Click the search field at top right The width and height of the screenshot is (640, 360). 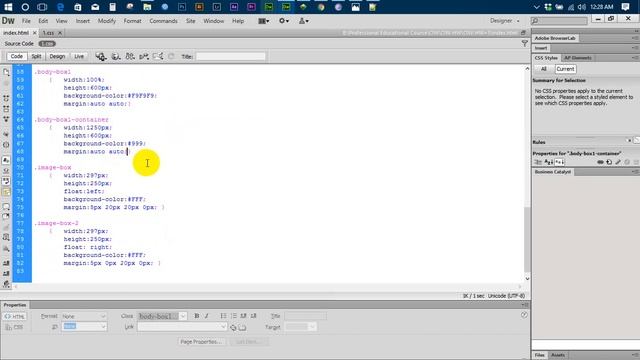(560, 20)
